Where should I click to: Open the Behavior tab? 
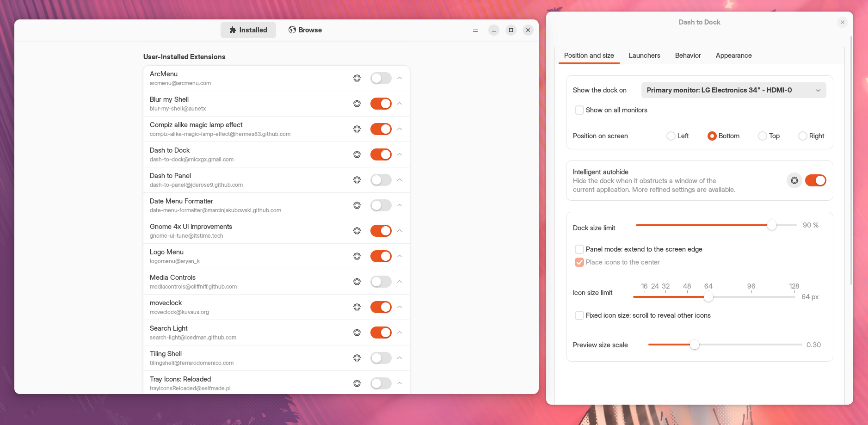point(688,55)
